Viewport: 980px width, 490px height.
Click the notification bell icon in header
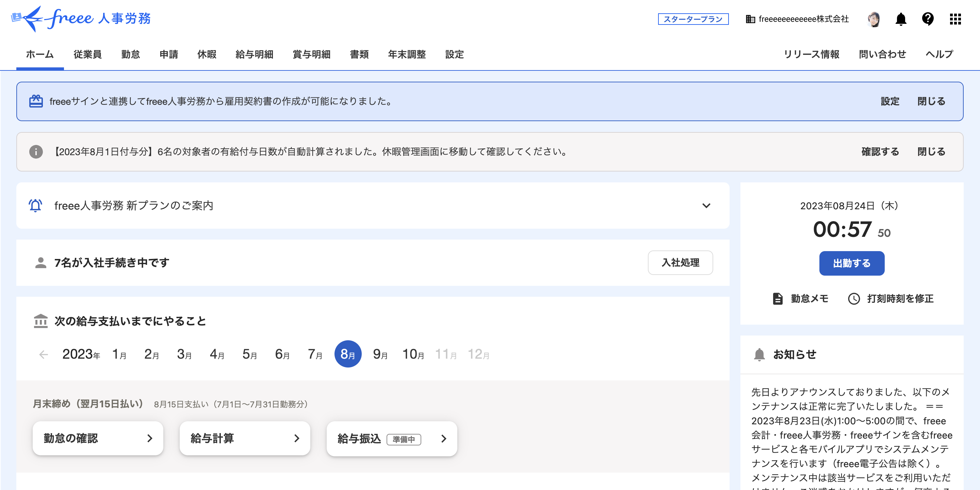click(900, 19)
